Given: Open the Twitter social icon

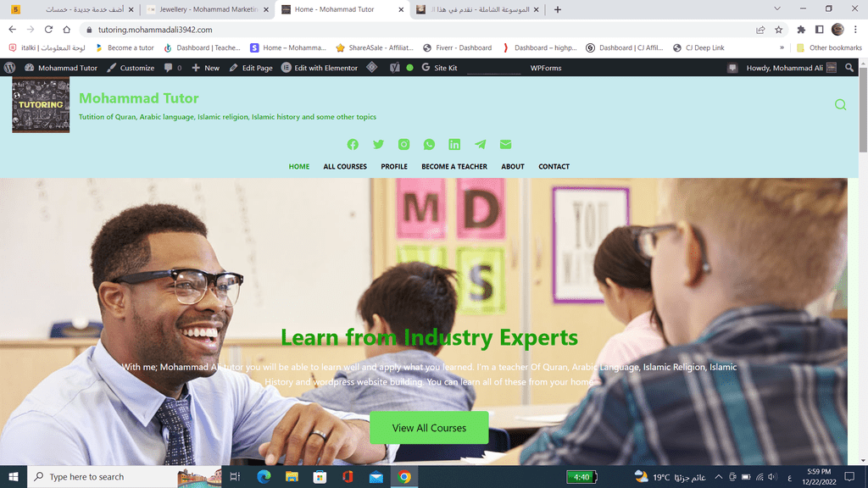Looking at the screenshot, I should (378, 144).
